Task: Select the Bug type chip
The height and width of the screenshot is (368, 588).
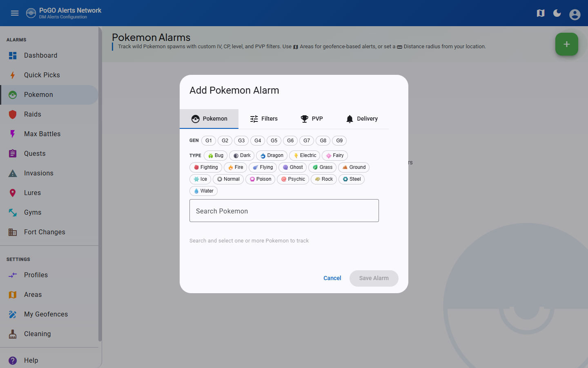Action: [x=216, y=156]
